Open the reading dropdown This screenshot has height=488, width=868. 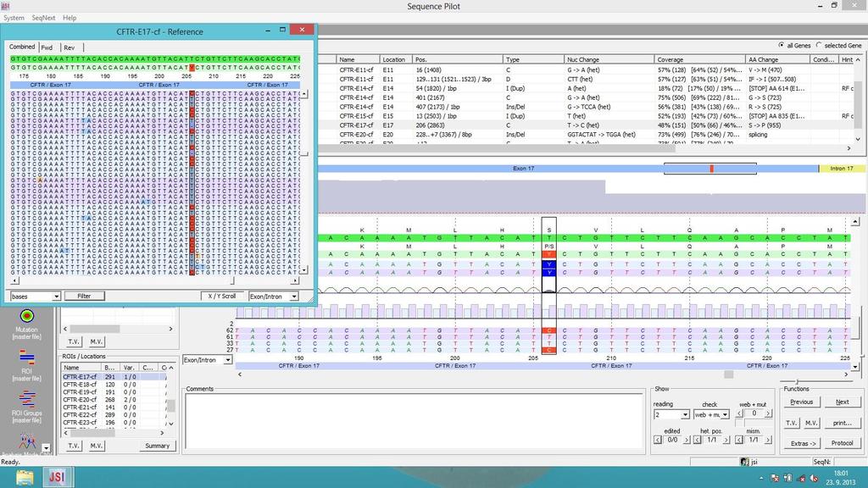tap(685, 414)
